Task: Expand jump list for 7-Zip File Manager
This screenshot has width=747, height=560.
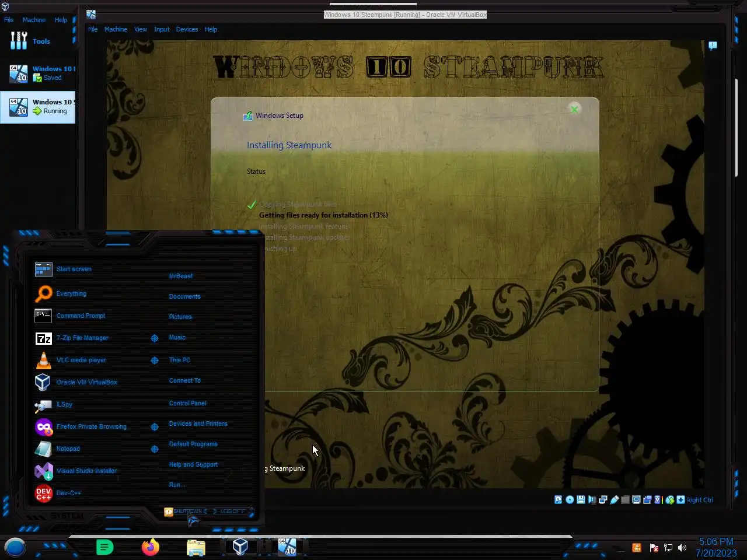Action: [x=155, y=338]
